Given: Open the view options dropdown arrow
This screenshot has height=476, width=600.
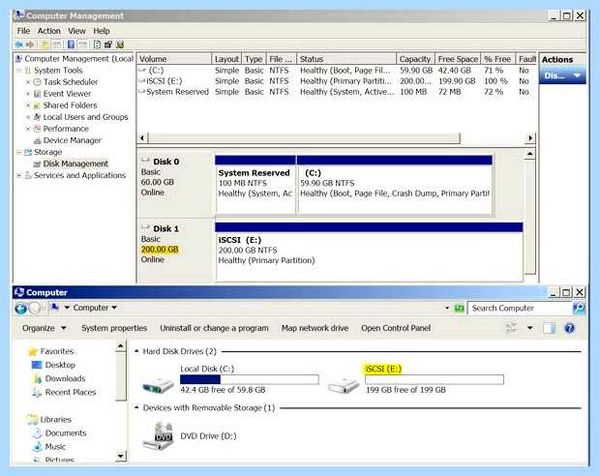Looking at the screenshot, I should [530, 328].
